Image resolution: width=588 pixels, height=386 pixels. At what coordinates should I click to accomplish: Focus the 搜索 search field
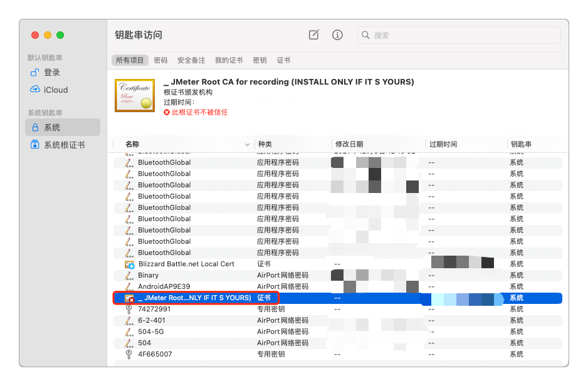[x=459, y=35]
